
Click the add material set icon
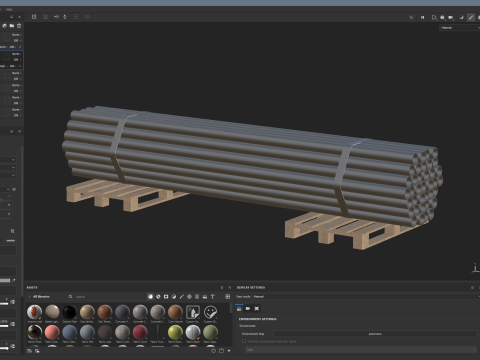click(x=5, y=26)
